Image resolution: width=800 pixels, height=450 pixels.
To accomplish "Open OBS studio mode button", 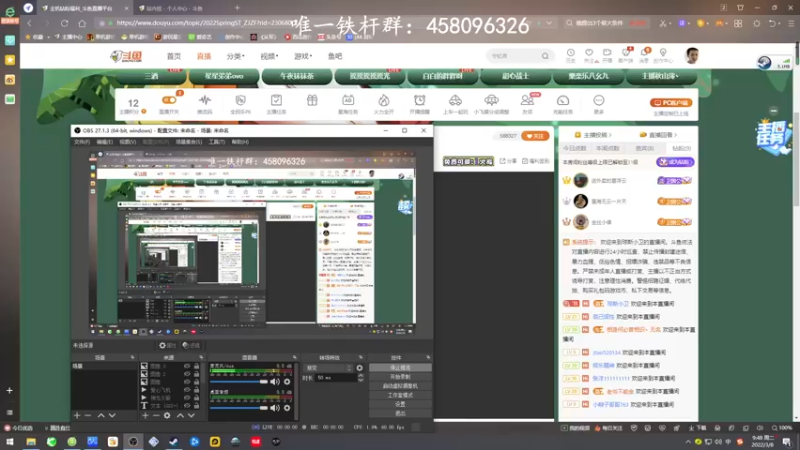I will point(400,395).
